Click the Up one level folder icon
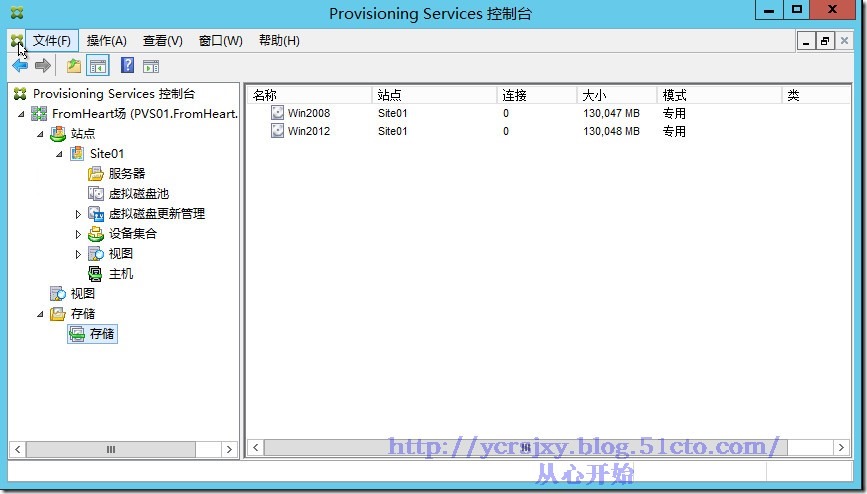Viewport: 867px width, 494px height. coord(74,66)
